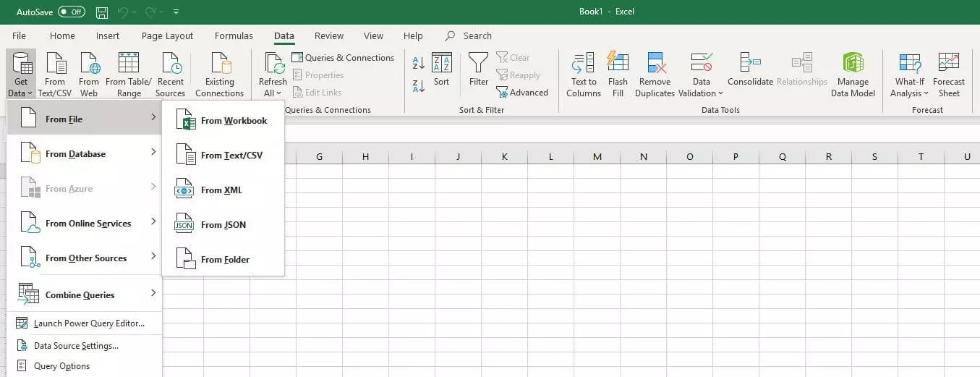
Task: Click the Advanced filter button
Action: (522, 93)
